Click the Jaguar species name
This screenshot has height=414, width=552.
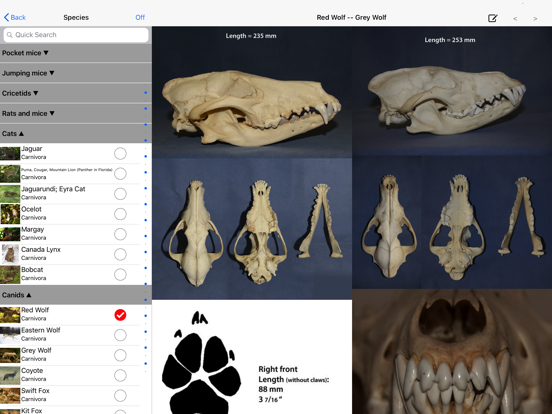click(x=32, y=149)
